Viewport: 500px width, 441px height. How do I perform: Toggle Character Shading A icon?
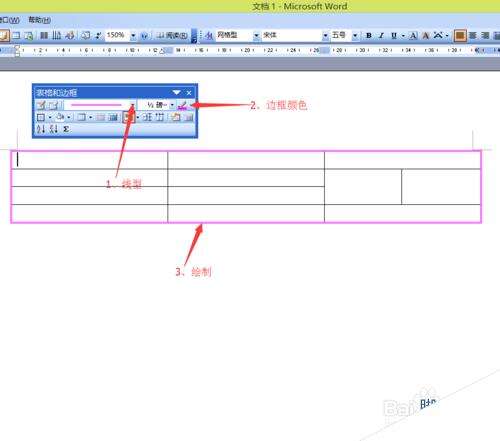tap(425, 35)
